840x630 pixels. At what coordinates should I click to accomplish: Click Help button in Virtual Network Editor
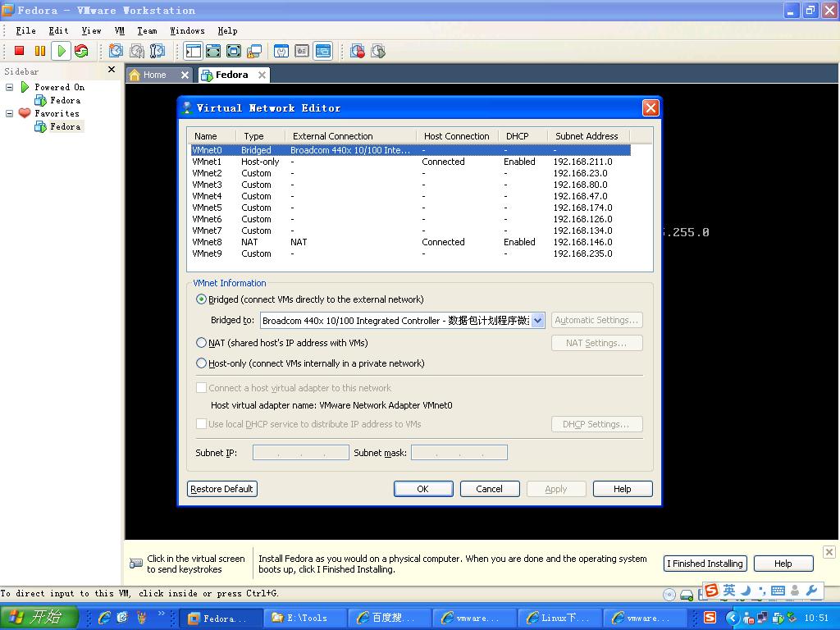pyautogui.click(x=623, y=489)
